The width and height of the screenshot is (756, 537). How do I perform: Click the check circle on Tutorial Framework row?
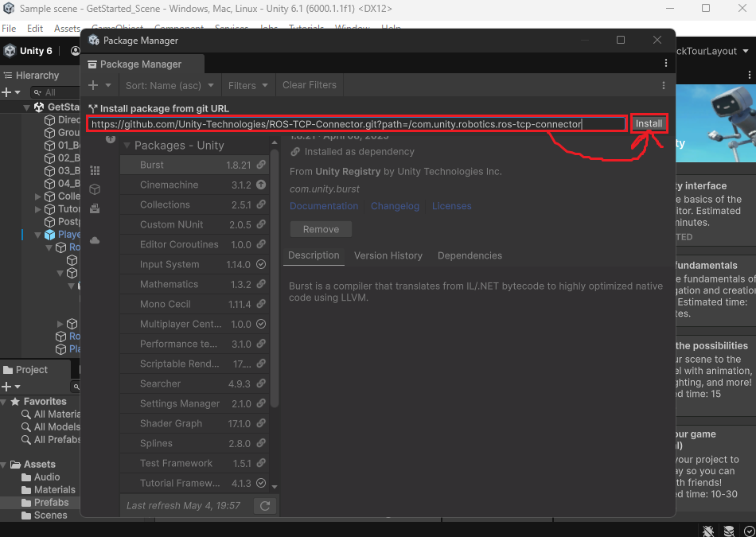pos(261,483)
